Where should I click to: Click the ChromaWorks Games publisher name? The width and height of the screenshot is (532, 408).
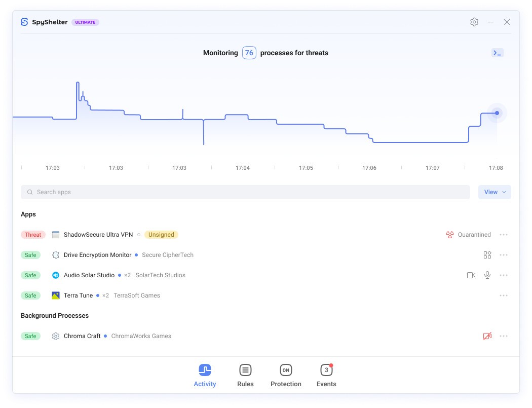pos(141,336)
